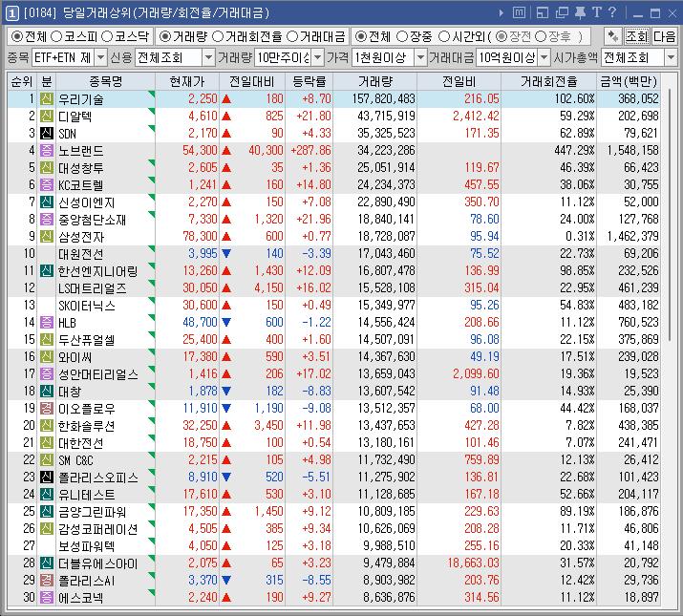683x616 pixels.
Task: Click the swap arrows icon beside 조회
Action: pyautogui.click(x=613, y=36)
